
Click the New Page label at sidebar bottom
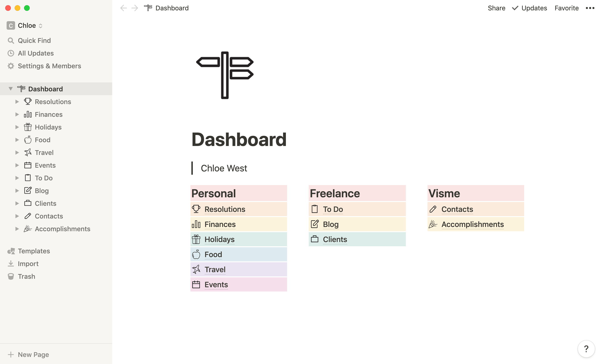tap(33, 355)
